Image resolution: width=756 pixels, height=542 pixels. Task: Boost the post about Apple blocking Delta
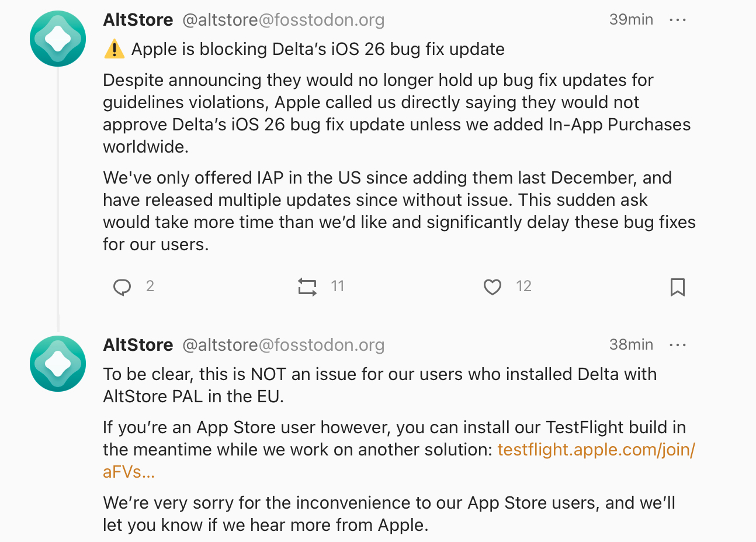pyautogui.click(x=307, y=287)
